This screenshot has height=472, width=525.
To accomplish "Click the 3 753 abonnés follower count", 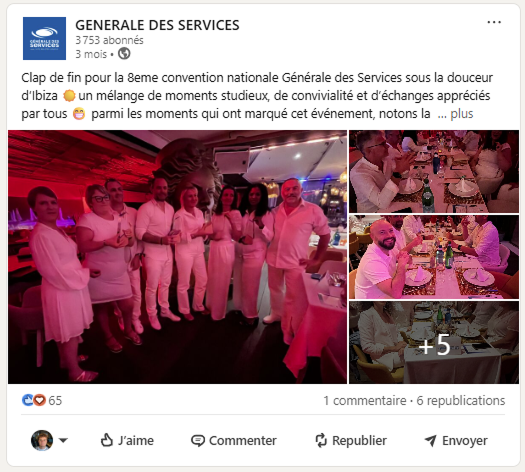I will 109,40.
